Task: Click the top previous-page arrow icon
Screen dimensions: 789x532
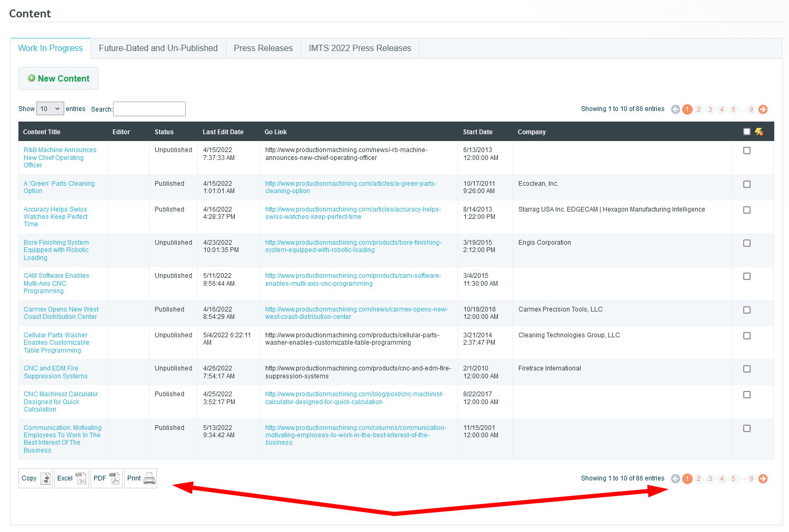Action: point(675,109)
